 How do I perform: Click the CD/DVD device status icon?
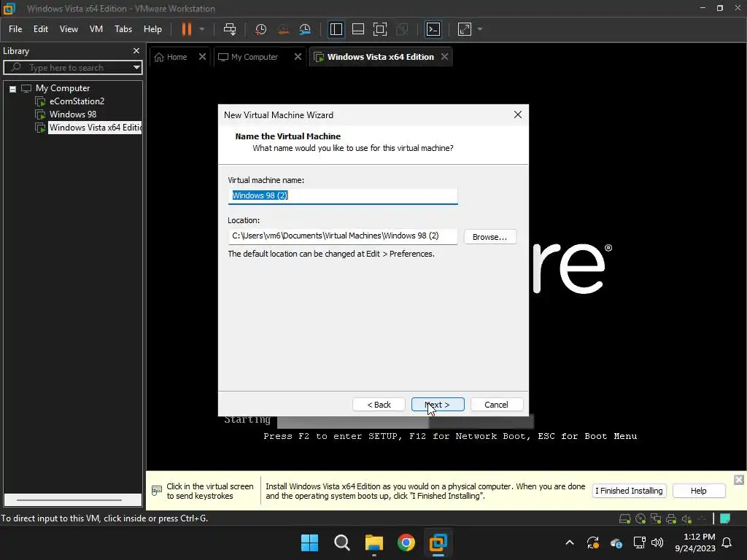pyautogui.click(x=640, y=518)
